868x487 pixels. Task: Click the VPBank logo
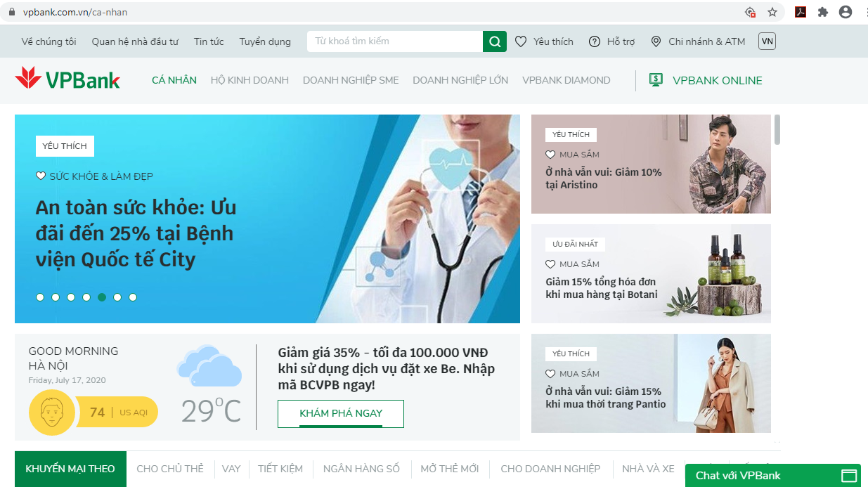pyautogui.click(x=67, y=80)
